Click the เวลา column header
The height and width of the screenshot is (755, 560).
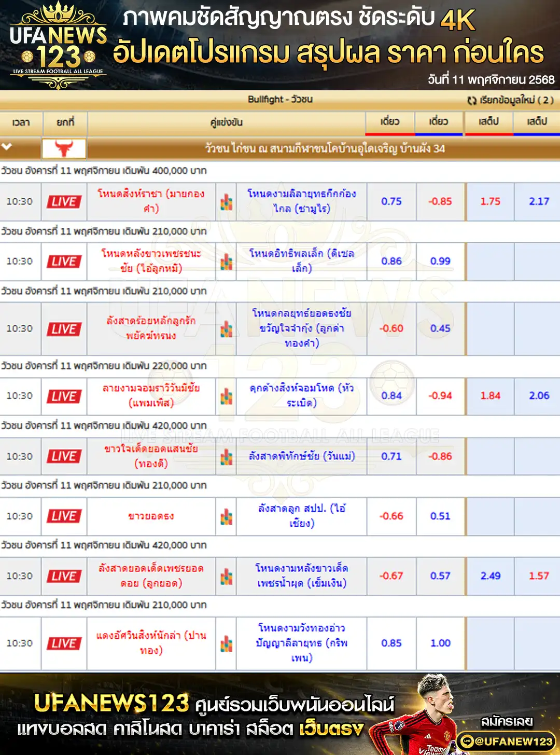coord(21,122)
